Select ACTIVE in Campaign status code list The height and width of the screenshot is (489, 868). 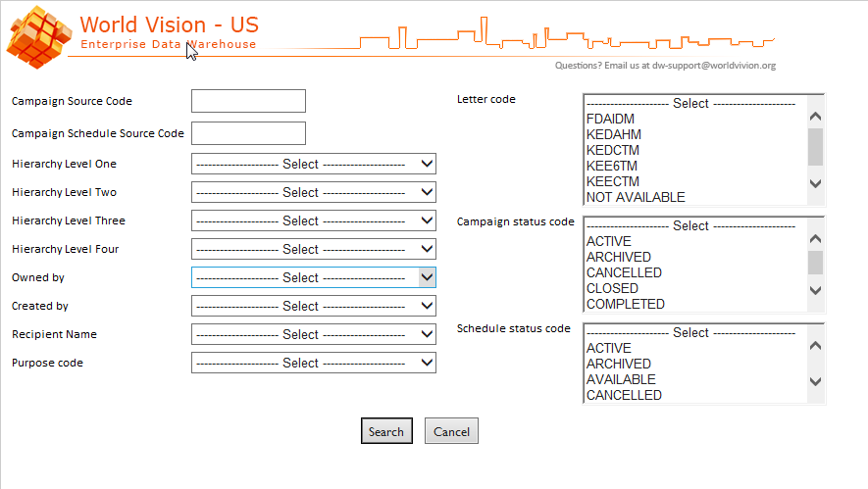coord(695,241)
